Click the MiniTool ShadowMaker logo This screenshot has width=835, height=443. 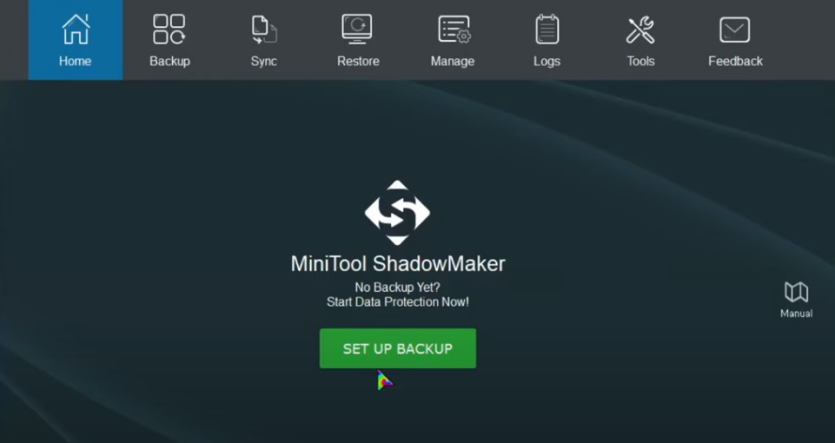click(397, 212)
